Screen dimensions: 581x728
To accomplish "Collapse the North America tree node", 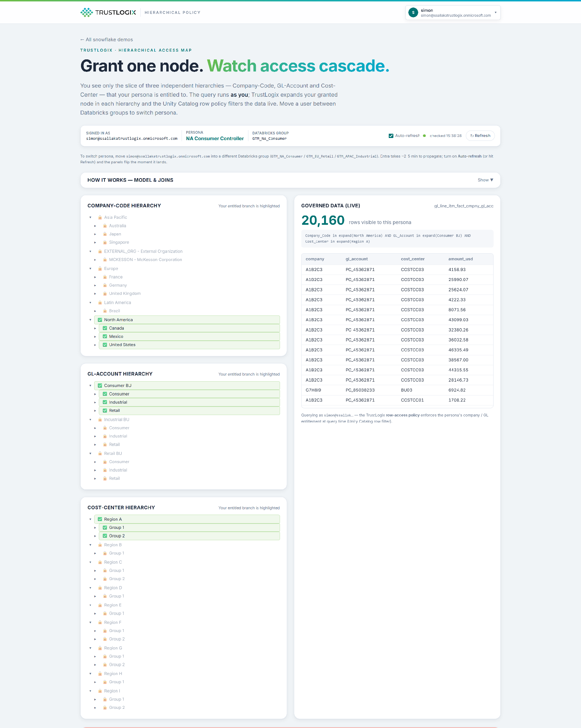I will [x=90, y=320].
